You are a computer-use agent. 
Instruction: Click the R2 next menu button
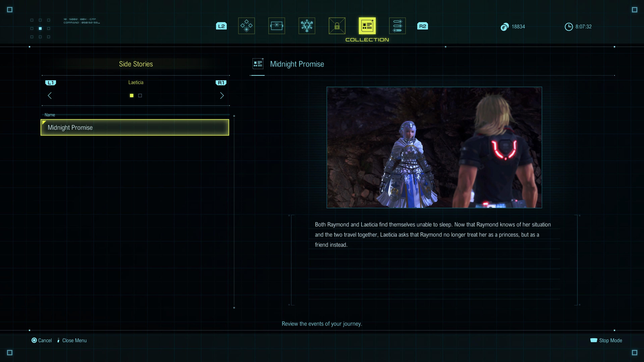[422, 26]
